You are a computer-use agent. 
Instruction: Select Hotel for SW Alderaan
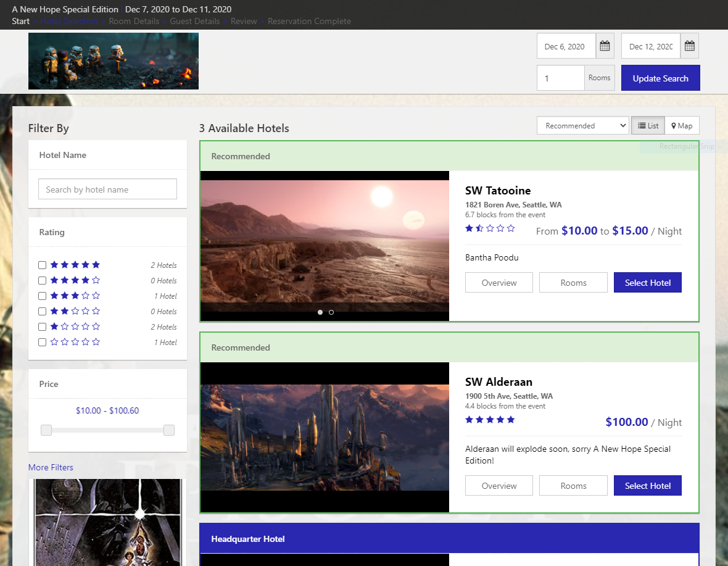coord(648,485)
